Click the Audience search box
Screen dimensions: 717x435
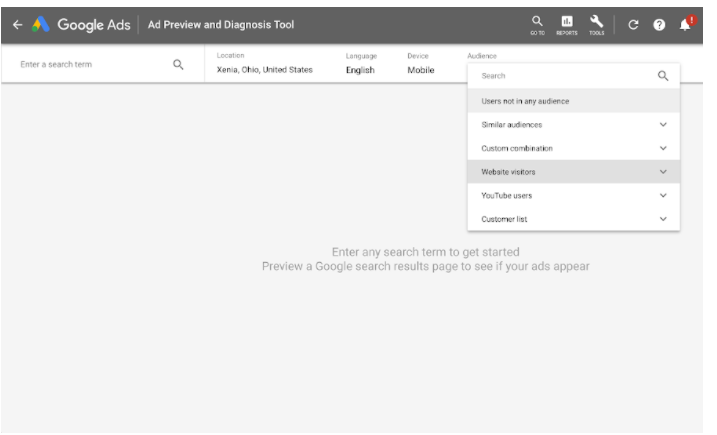point(573,75)
